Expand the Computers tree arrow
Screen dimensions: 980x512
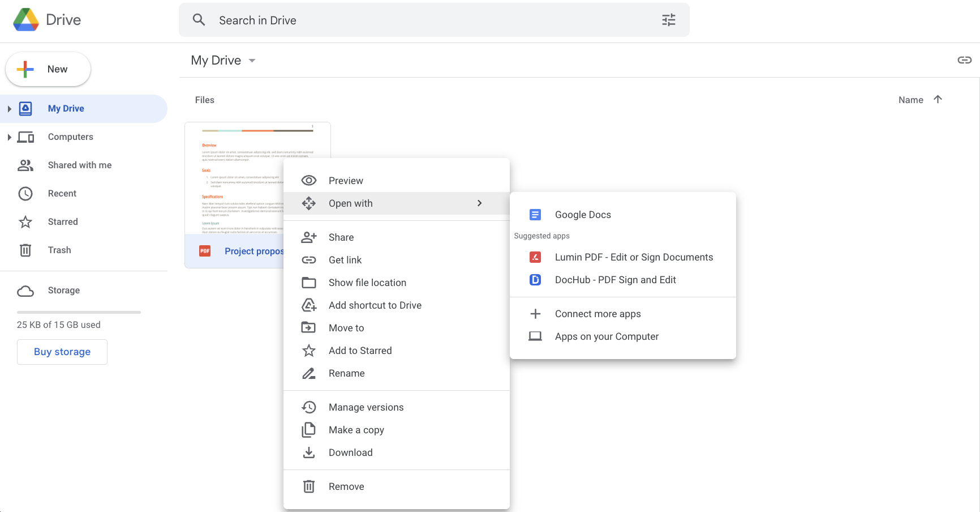pos(9,137)
